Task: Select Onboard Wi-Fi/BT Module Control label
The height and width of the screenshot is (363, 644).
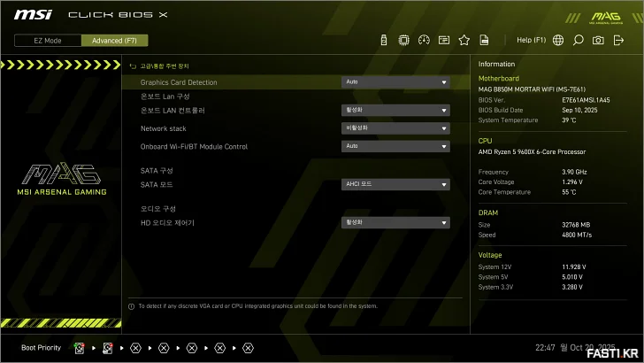Action: click(194, 147)
